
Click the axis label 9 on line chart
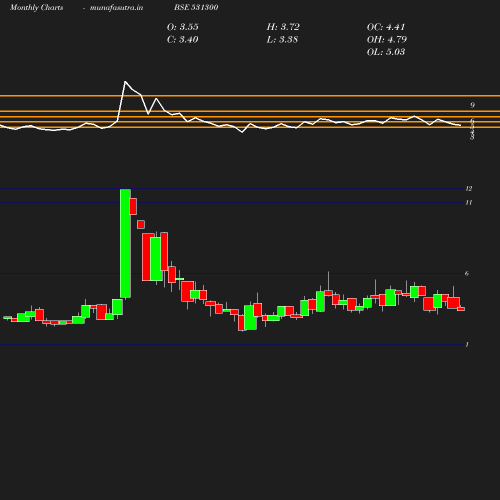pyautogui.click(x=472, y=105)
